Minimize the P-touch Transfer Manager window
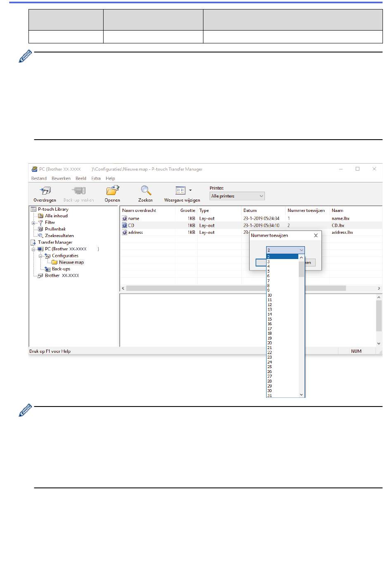 [x=341, y=169]
